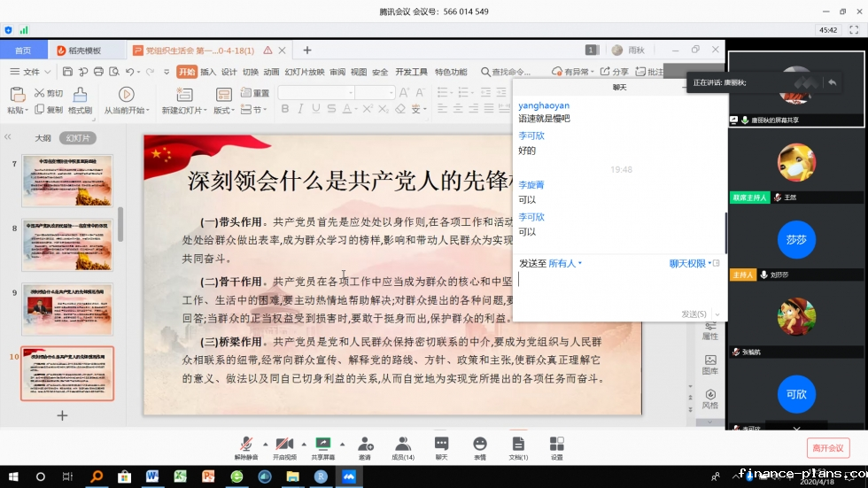Image resolution: width=868 pixels, height=488 pixels.
Task: Expand the 发送至 所有人 recipient dropdown
Action: (x=563, y=263)
